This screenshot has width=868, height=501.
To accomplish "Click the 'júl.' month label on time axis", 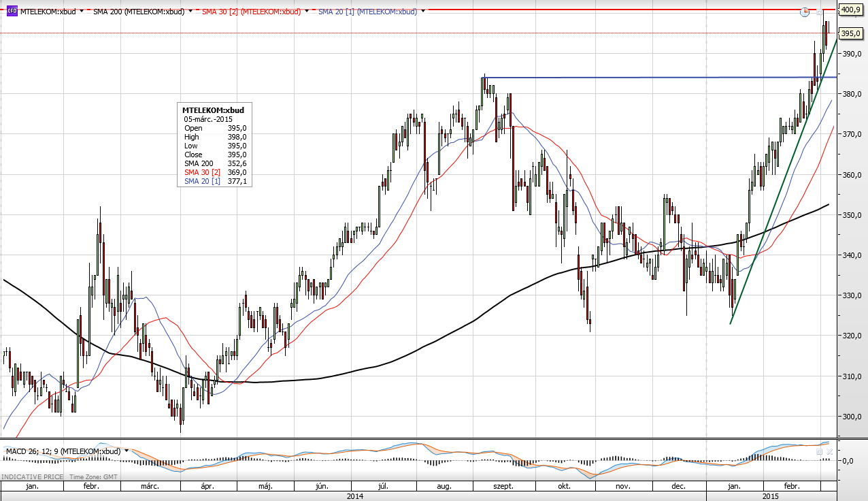I will [383, 487].
